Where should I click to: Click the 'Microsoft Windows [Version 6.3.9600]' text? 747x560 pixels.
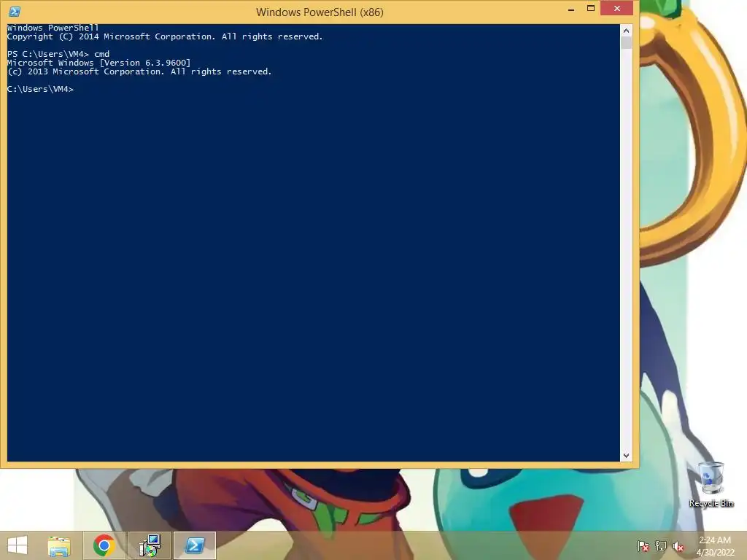click(x=98, y=63)
